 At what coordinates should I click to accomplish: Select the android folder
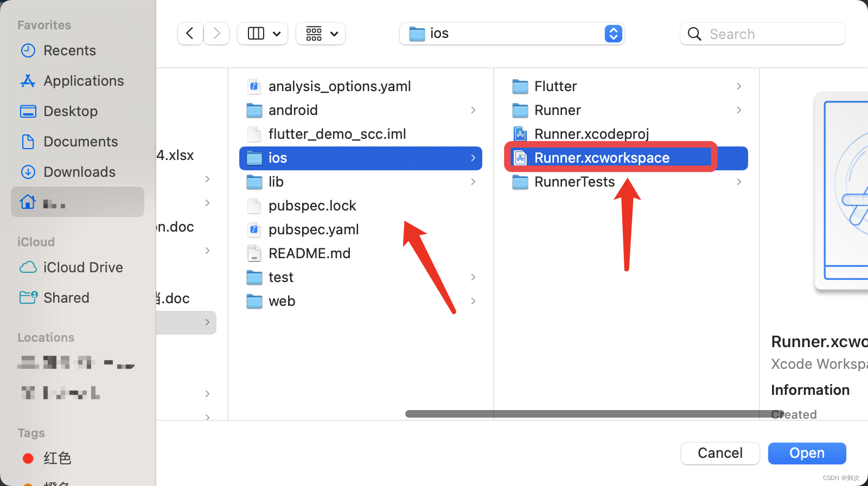click(x=361, y=110)
